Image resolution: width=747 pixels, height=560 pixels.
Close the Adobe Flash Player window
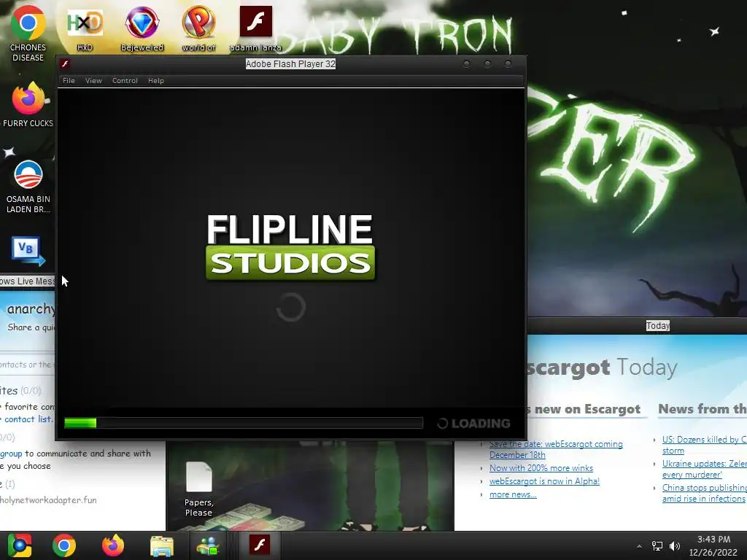pyautogui.click(x=508, y=64)
